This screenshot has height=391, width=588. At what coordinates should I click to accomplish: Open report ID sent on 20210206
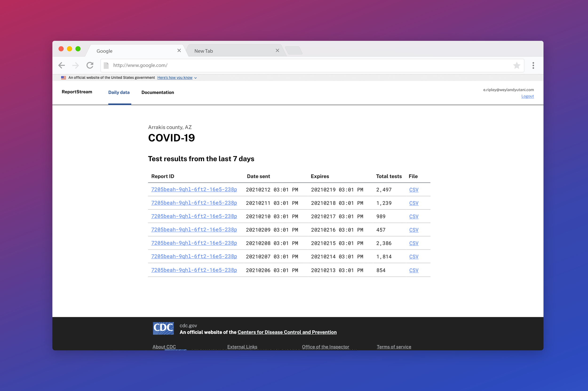click(194, 270)
